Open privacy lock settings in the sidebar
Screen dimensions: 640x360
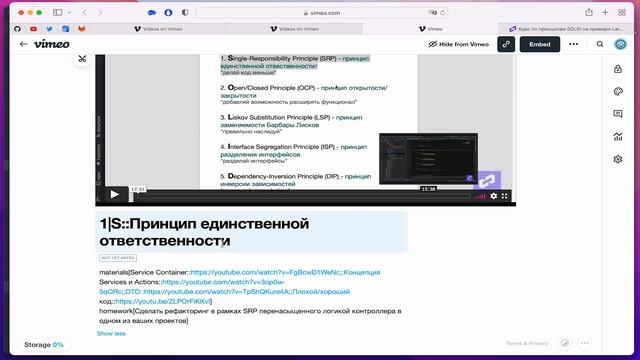coord(618,69)
